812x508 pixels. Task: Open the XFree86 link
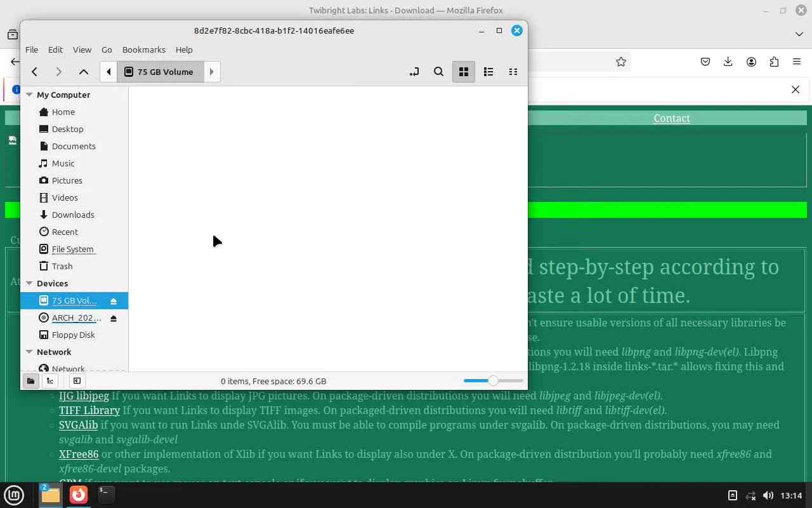(79, 454)
